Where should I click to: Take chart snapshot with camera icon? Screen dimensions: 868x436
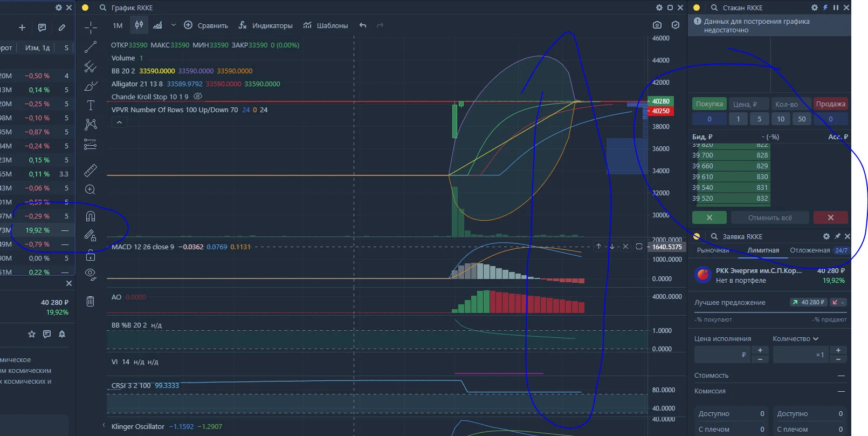[x=657, y=25]
